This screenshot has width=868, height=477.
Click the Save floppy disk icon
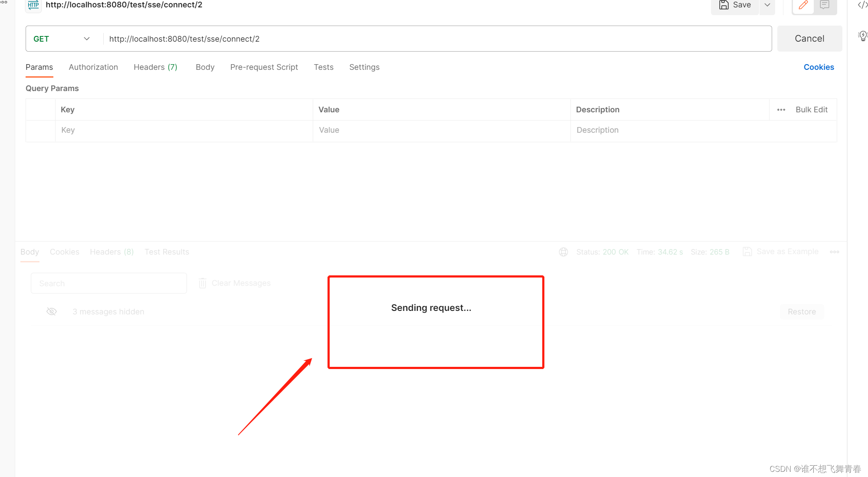(724, 5)
